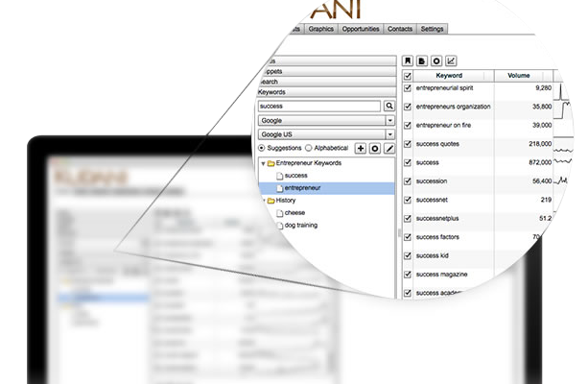The image size is (588, 384).
Task: Click the History folder icon
Action: [x=271, y=201]
